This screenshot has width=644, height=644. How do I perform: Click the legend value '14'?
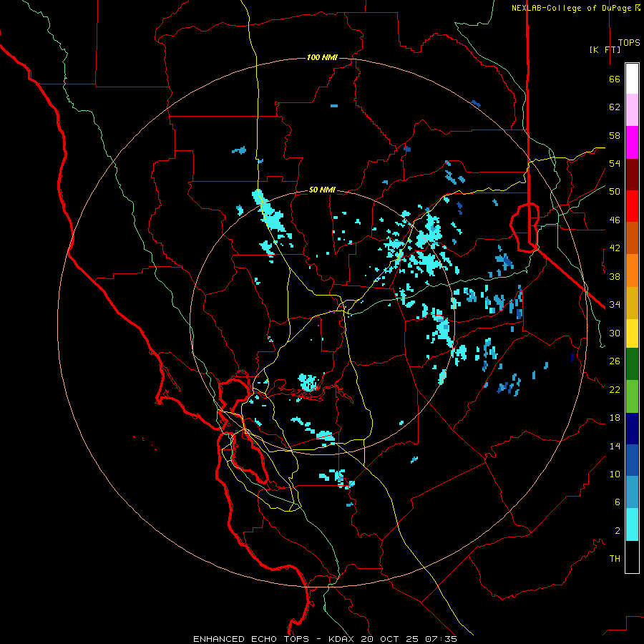click(x=615, y=446)
